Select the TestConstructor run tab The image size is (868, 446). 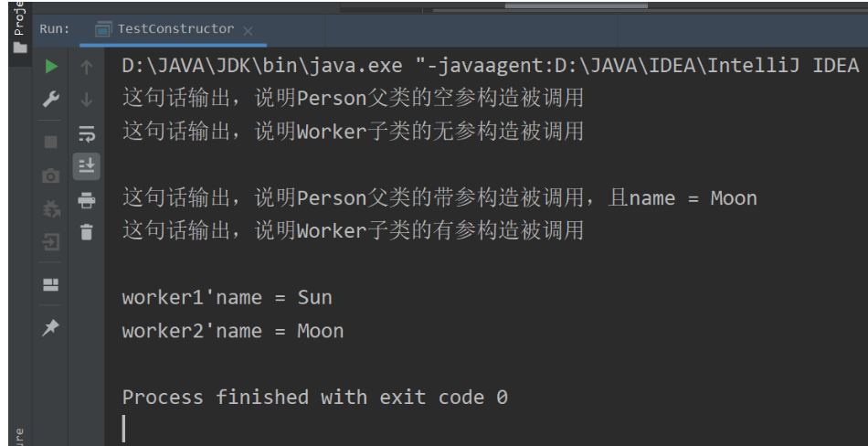(175, 29)
